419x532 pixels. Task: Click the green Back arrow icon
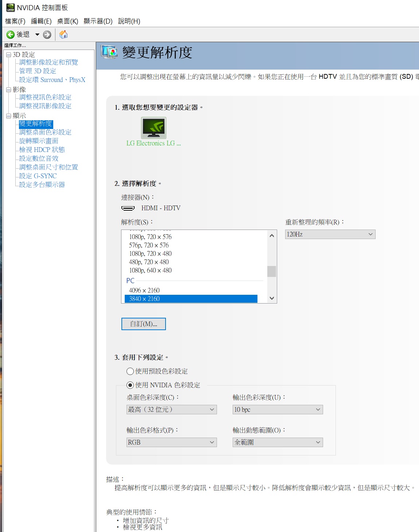pyautogui.click(x=11, y=35)
